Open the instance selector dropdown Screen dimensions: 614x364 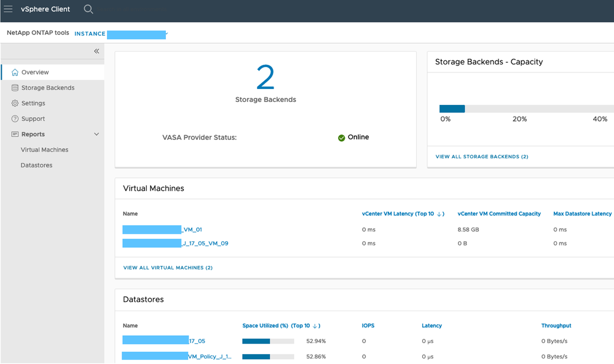(167, 34)
